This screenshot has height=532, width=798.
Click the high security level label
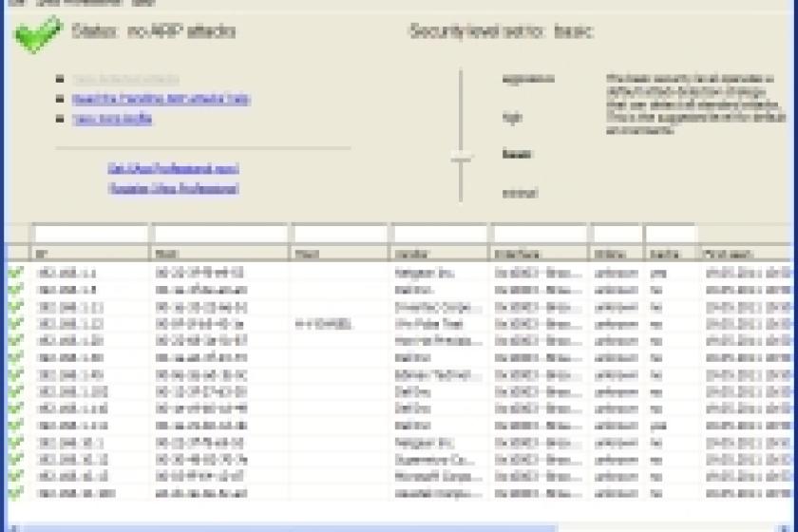coord(512,117)
